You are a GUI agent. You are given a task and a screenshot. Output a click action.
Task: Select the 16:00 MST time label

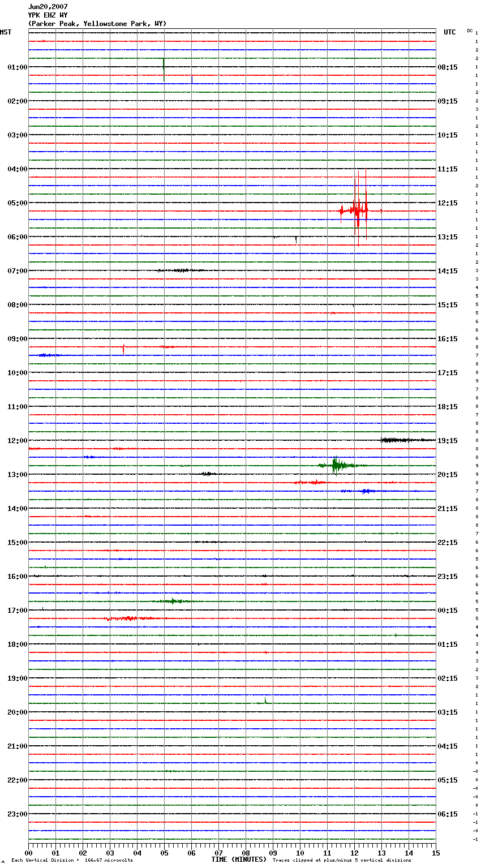18,577
